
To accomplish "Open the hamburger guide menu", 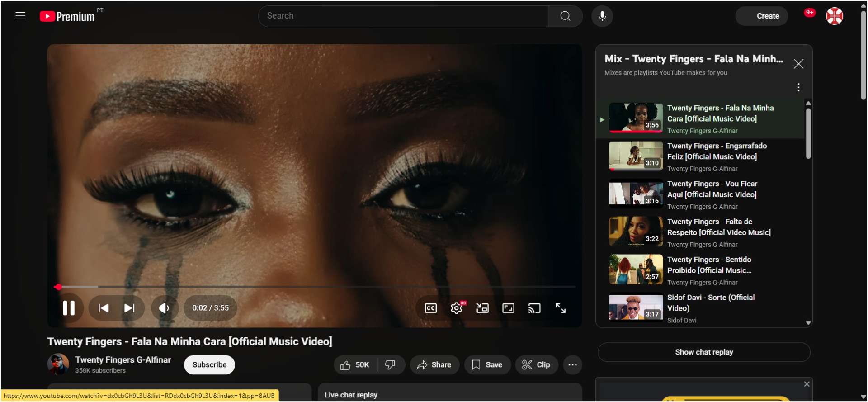I will (20, 16).
